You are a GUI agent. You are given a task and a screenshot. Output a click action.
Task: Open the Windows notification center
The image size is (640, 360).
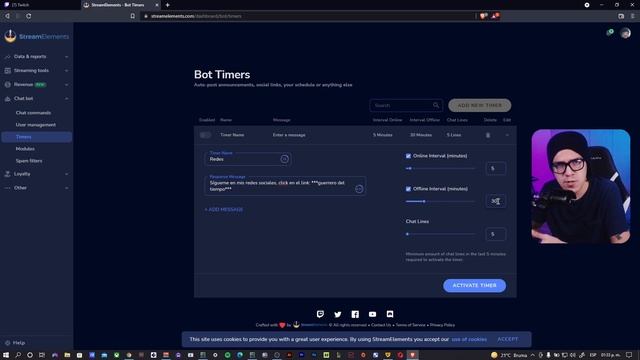[x=629, y=355]
